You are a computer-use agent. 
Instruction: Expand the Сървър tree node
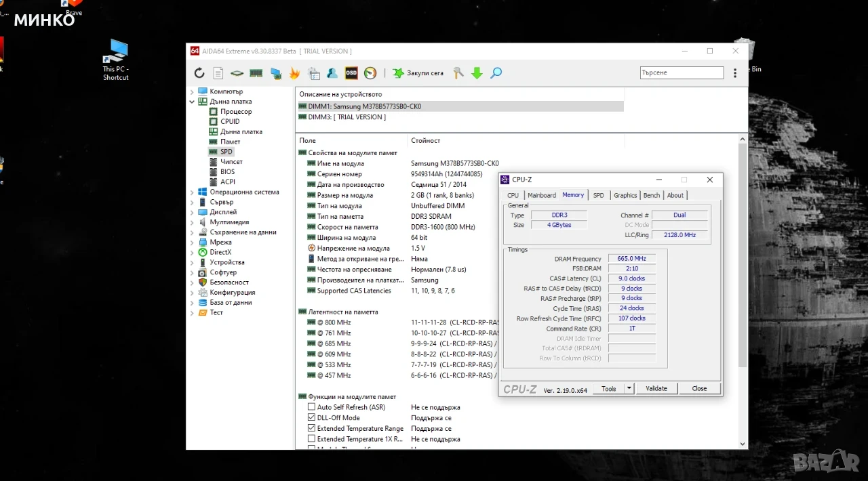tap(192, 202)
